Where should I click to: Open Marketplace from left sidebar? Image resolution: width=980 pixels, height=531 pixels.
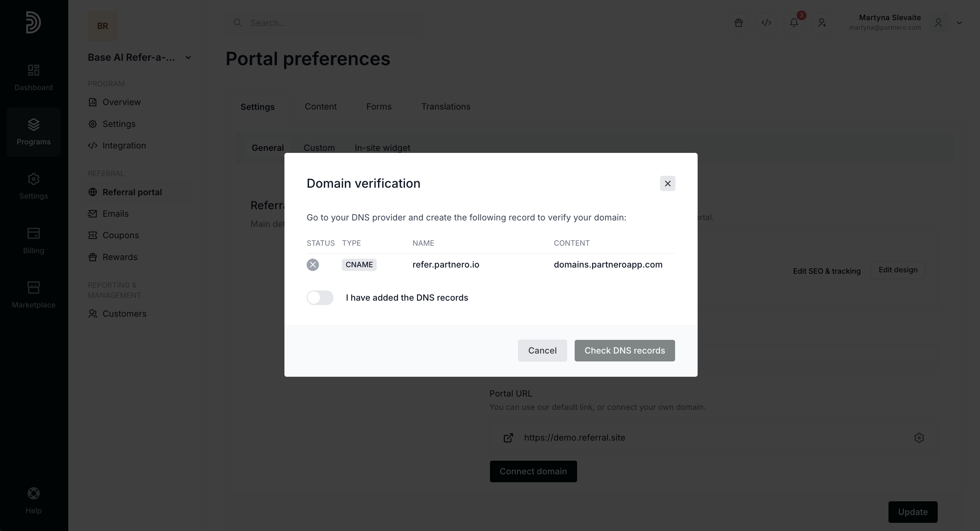pyautogui.click(x=33, y=295)
